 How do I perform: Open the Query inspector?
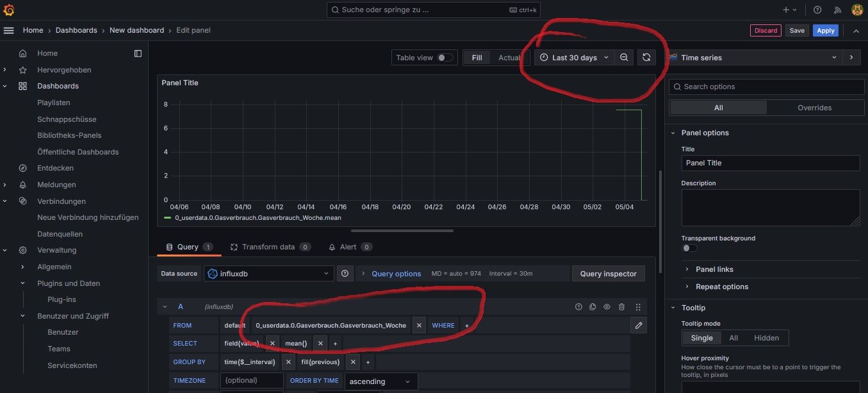click(x=609, y=274)
